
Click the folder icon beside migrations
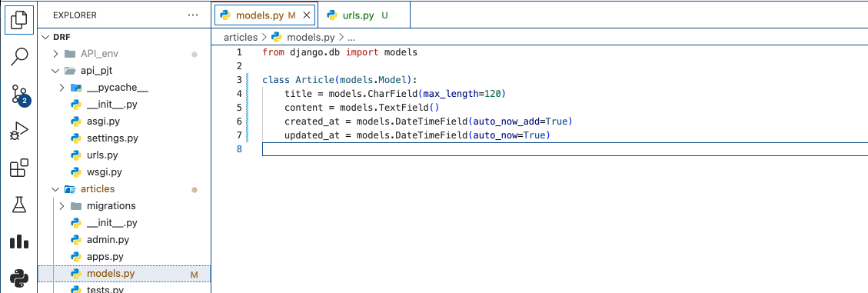click(x=76, y=206)
